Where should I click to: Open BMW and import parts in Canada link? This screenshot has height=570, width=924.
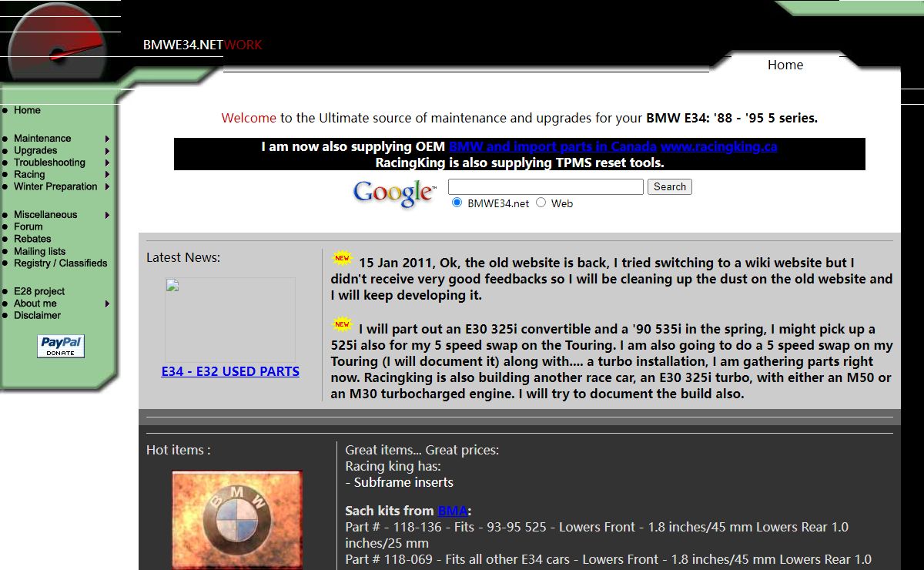click(553, 146)
